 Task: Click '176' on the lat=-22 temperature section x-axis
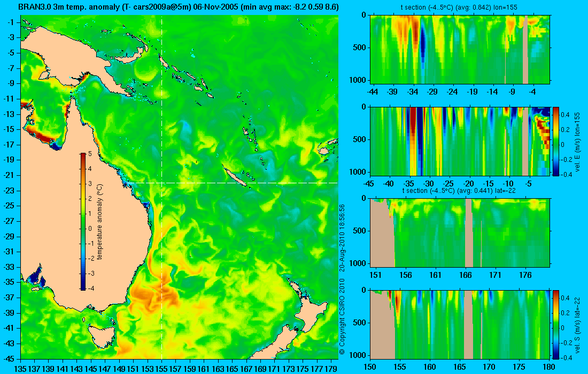coord(525,275)
